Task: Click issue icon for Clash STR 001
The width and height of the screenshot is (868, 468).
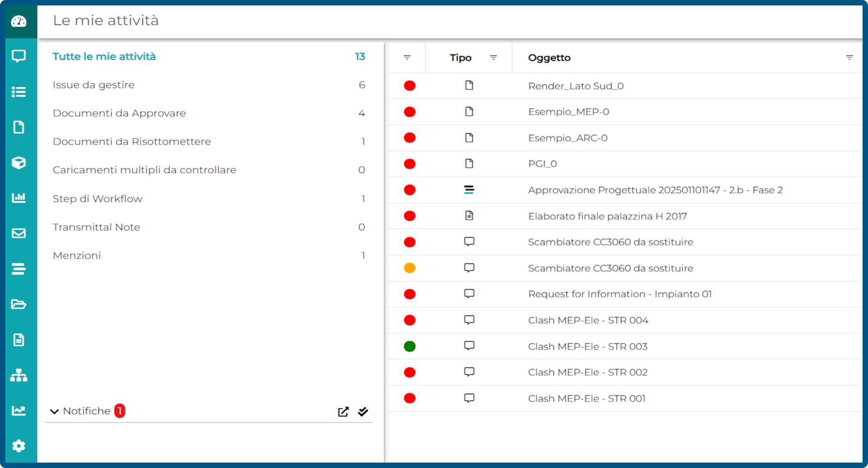Action: click(x=469, y=398)
